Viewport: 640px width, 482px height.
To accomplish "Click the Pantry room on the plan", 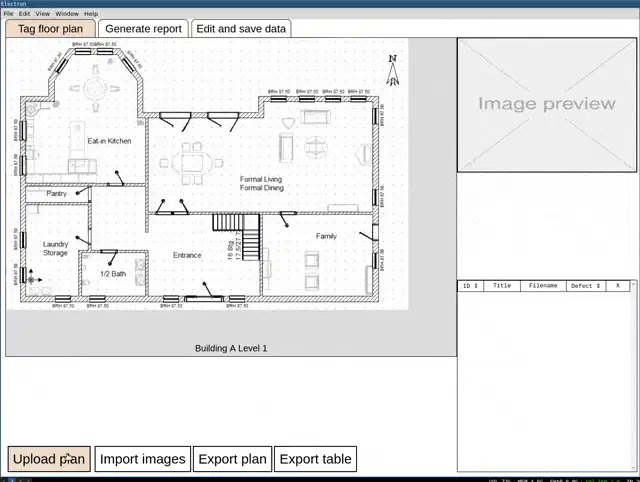I will click(57, 193).
